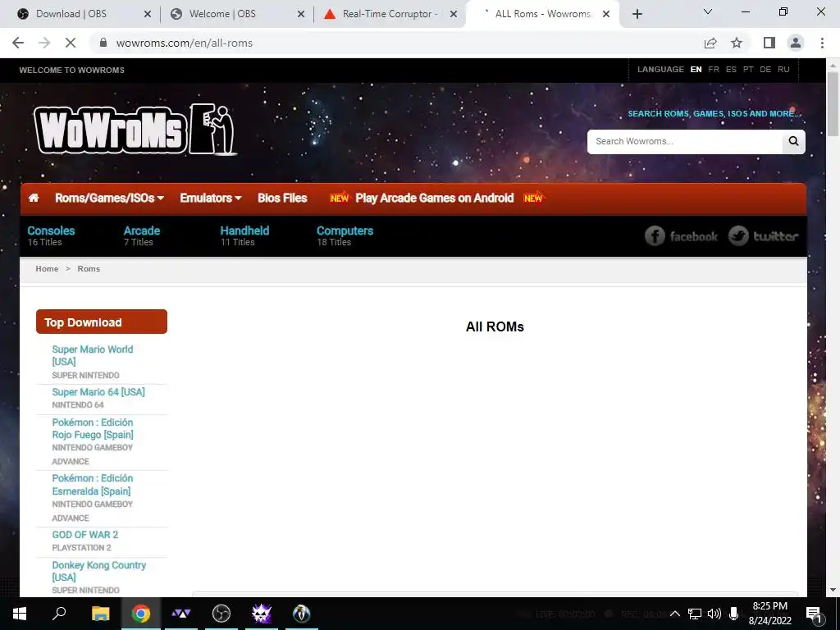Image resolution: width=840 pixels, height=630 pixels.
Task: Click the network tray icon
Action: [x=694, y=614]
